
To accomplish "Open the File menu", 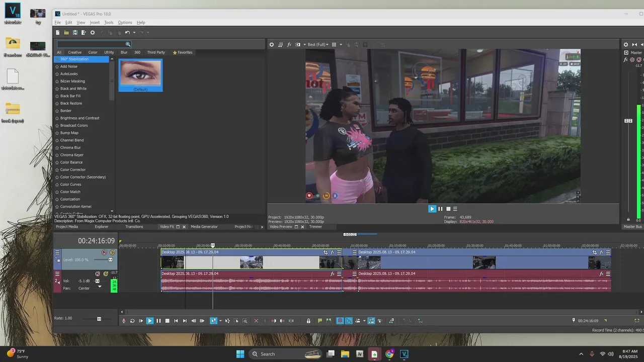I will point(58,23).
